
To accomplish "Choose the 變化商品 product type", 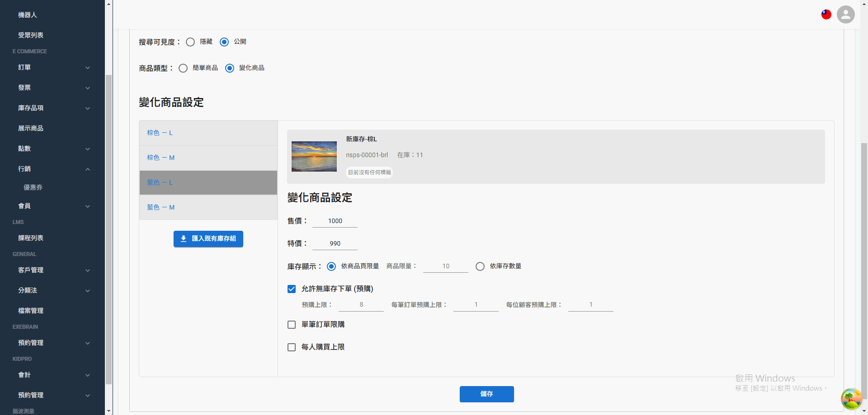I will (x=230, y=68).
